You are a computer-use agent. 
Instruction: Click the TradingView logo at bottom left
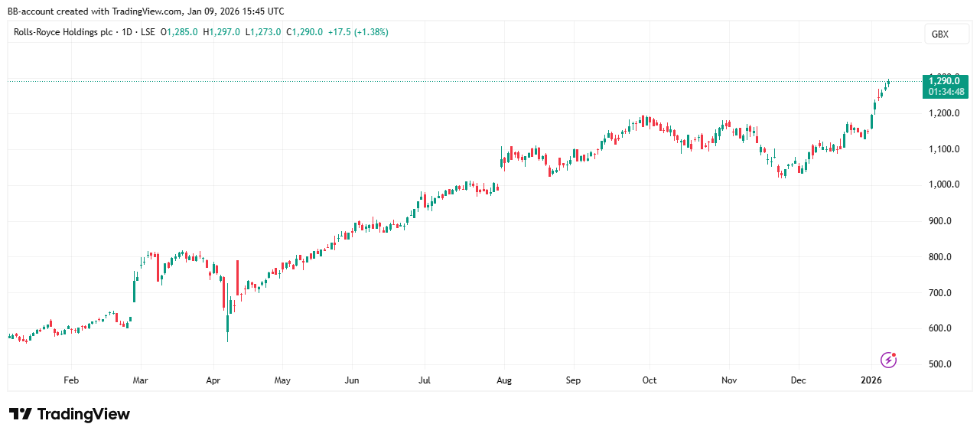70,414
